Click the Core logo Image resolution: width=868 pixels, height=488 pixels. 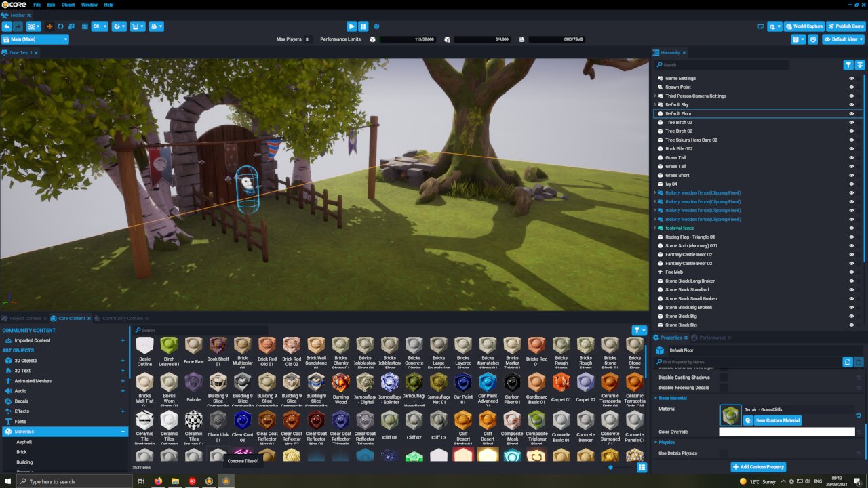(x=14, y=5)
